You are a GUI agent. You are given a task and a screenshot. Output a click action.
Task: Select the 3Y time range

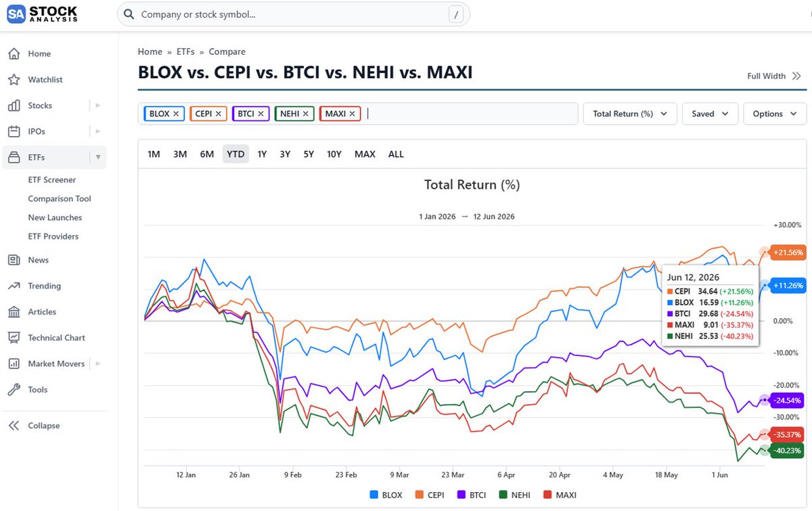[285, 154]
